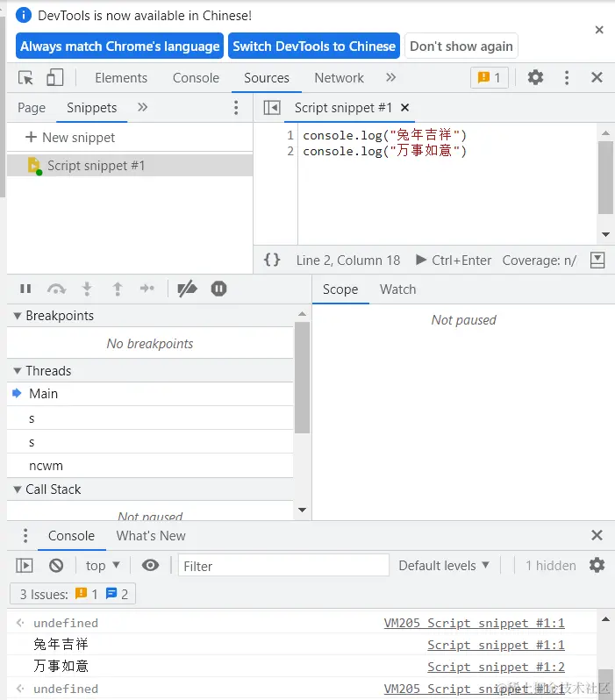Activate the inspect element picker icon
This screenshot has width=615, height=700.
click(x=26, y=78)
